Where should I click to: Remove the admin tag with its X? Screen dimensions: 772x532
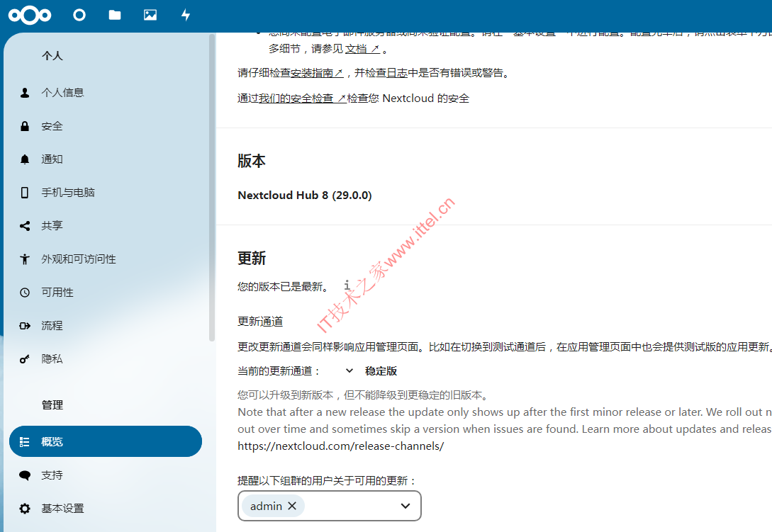pyautogui.click(x=292, y=506)
